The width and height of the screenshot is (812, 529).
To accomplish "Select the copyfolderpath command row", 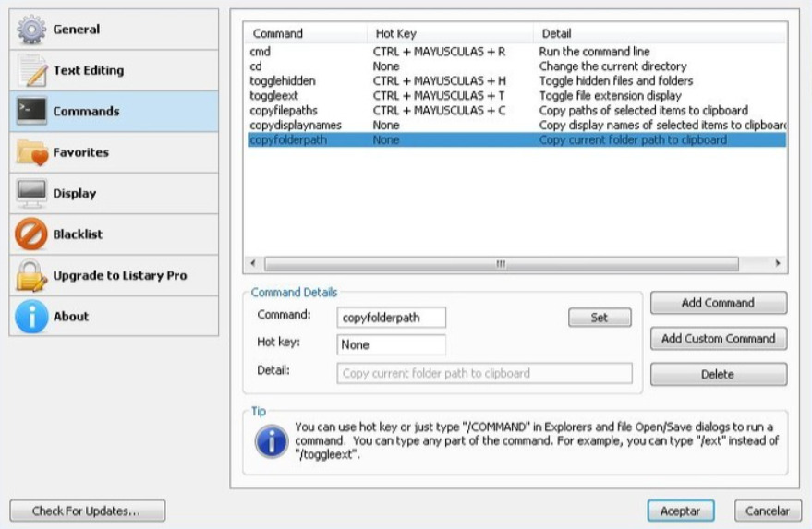I will (x=516, y=139).
